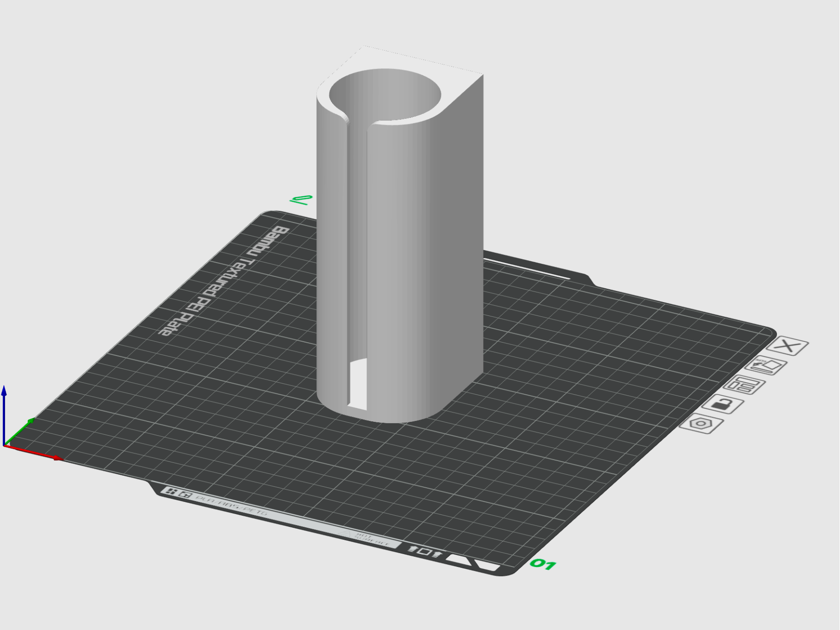Click the Bambu Textured PEI Plate label
This screenshot has height=630, width=840.
tap(224, 281)
